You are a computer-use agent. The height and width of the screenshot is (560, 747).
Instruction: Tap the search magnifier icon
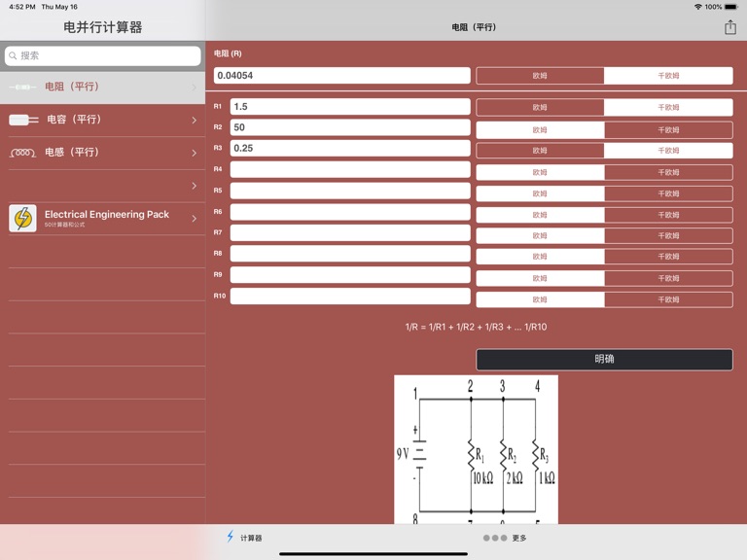[14, 56]
